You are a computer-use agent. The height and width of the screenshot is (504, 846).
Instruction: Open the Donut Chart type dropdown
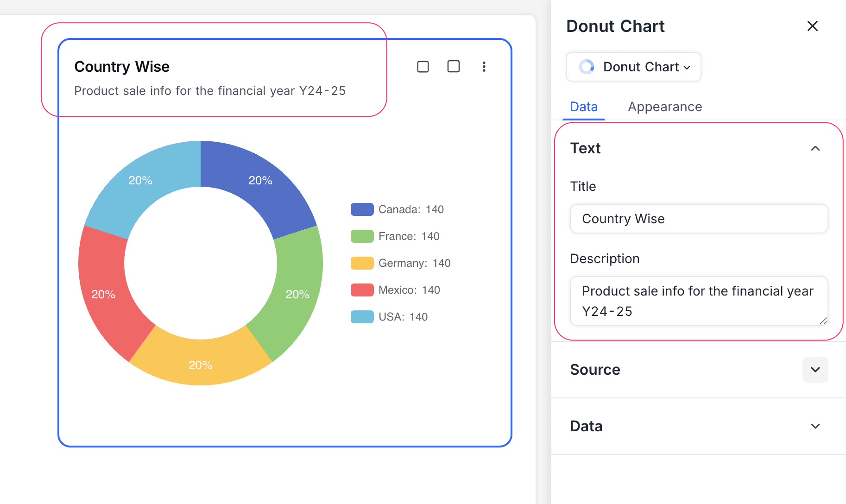pyautogui.click(x=633, y=67)
